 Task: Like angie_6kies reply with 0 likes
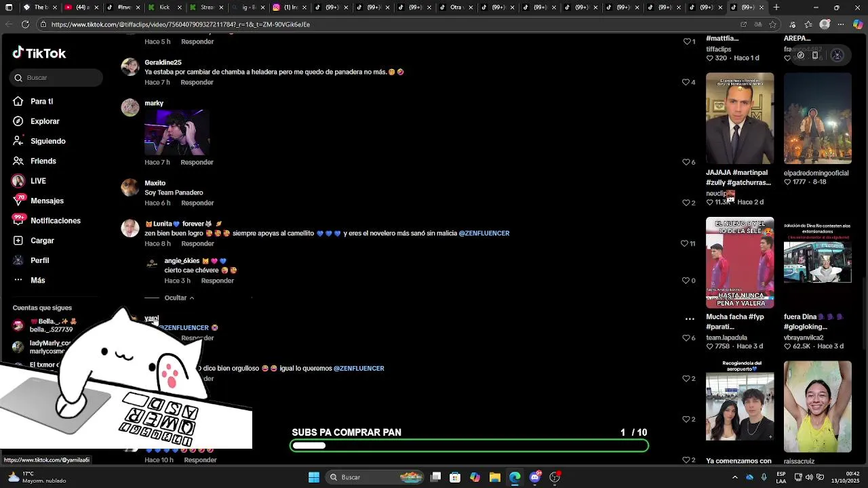point(685,281)
